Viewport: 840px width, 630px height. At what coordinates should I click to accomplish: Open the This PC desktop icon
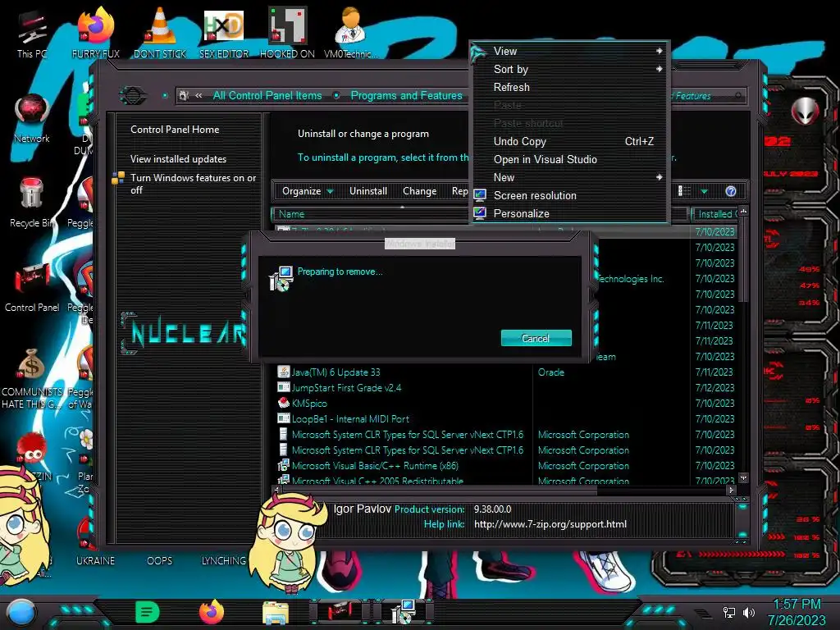(32, 33)
